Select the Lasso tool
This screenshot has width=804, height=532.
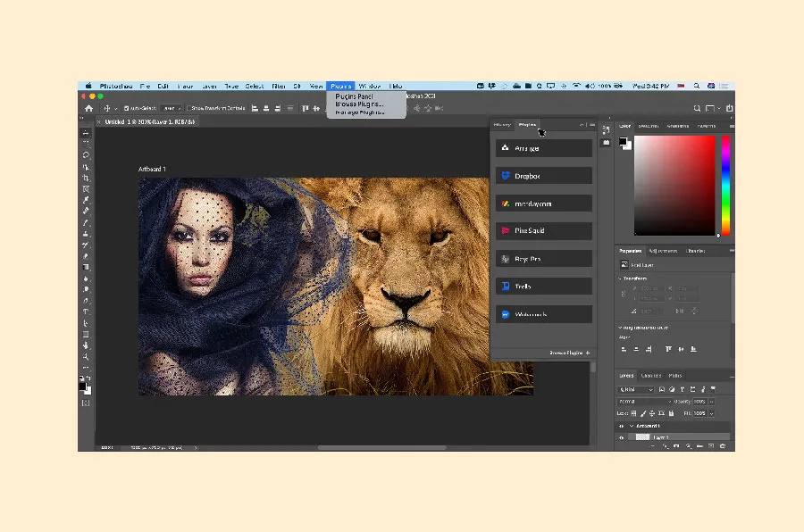coord(85,154)
